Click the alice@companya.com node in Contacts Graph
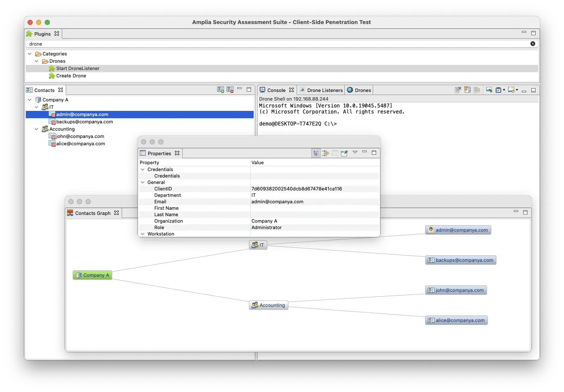The height and width of the screenshot is (392, 564). [x=457, y=320]
